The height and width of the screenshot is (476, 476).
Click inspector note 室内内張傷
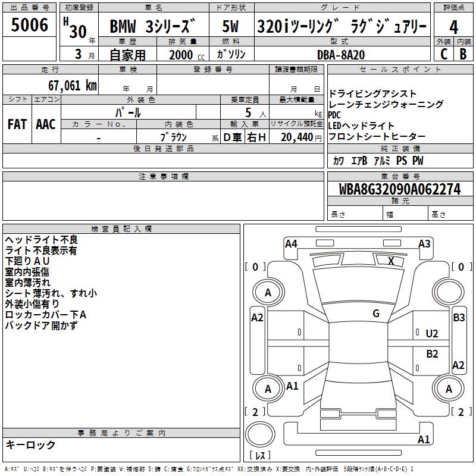pos(27,272)
